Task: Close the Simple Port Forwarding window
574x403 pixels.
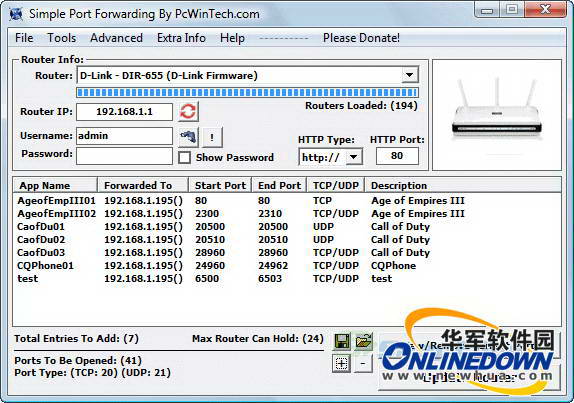Action: (x=545, y=9)
